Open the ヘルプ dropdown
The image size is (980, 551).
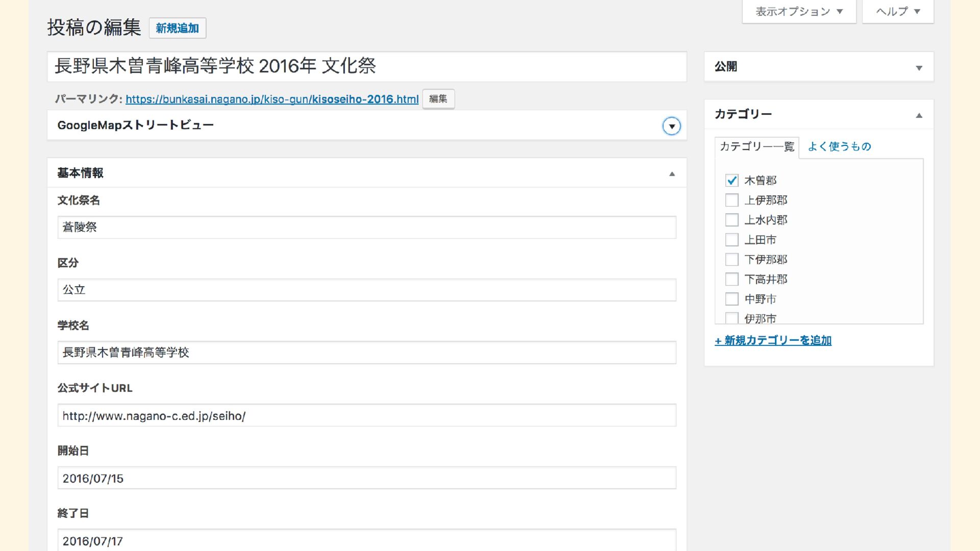point(898,11)
